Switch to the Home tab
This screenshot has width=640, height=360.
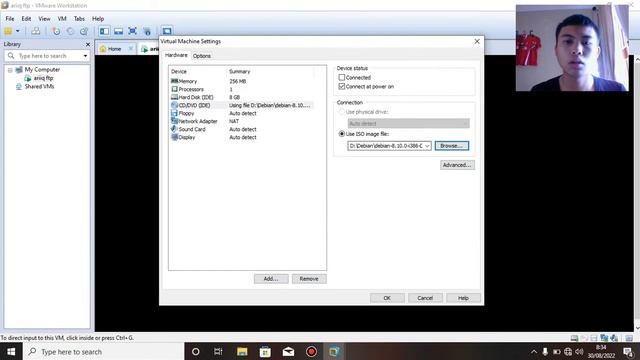point(114,49)
